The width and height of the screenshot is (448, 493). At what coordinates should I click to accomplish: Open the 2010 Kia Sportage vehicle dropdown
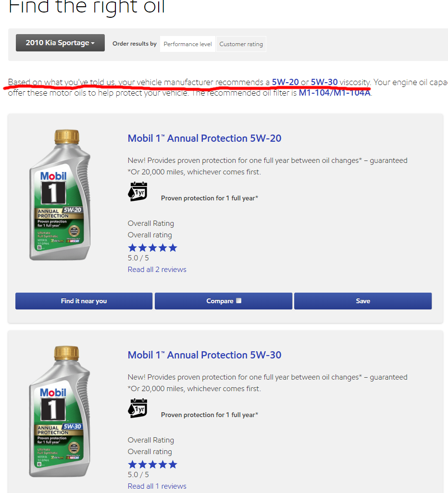(x=60, y=43)
